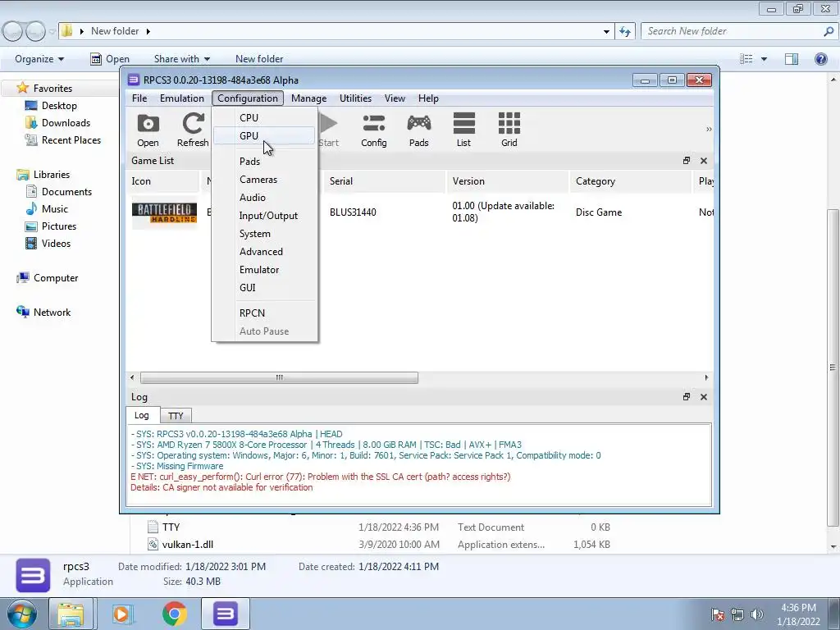This screenshot has height=630, width=840.
Task: Choose GPU from the Configuration menu
Action: (x=265, y=136)
